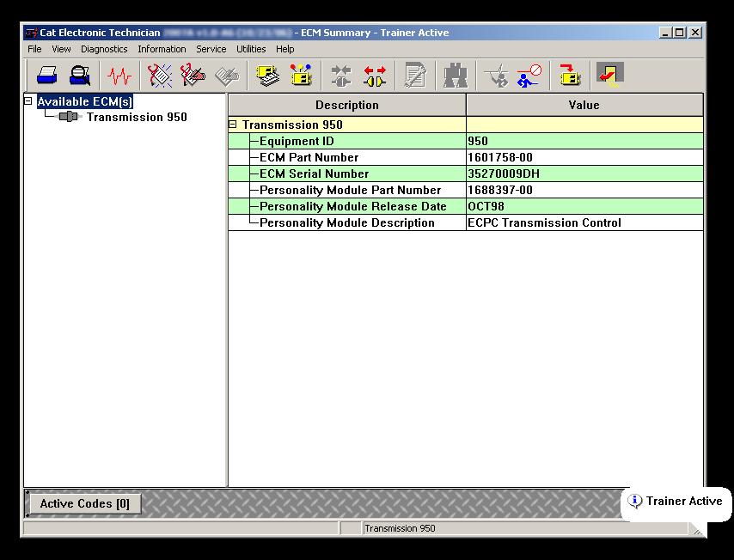Minimize the Cat Electronic Technician window

(665, 33)
